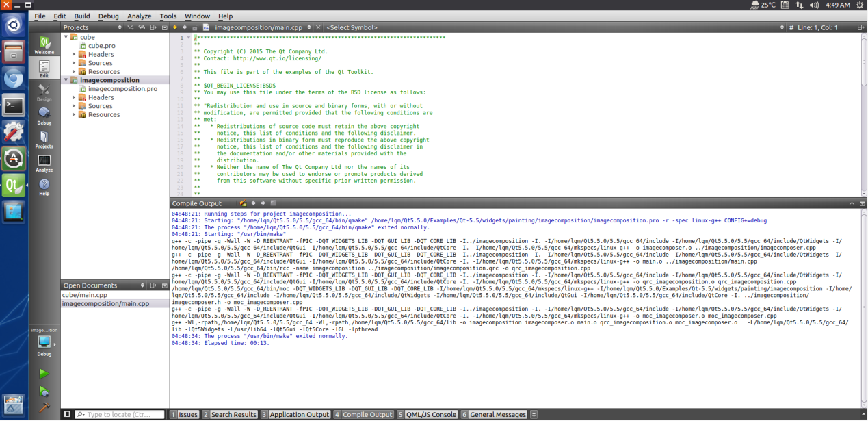Open Help mode in the sidebar
The width and height of the screenshot is (868, 421).
click(44, 187)
